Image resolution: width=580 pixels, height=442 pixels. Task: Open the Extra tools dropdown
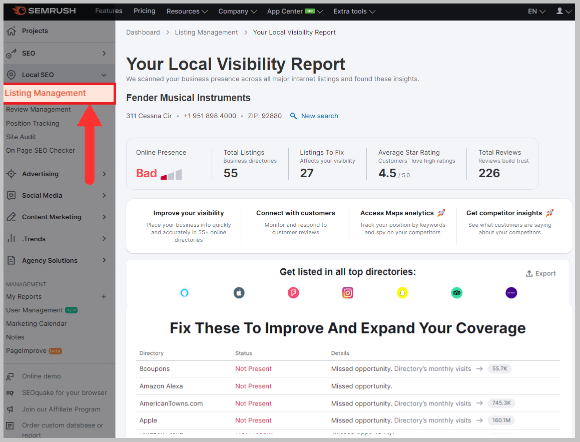point(354,11)
